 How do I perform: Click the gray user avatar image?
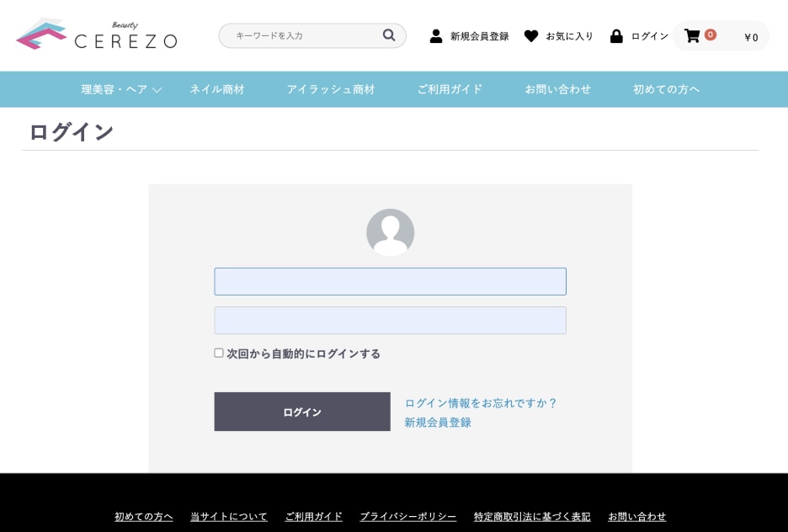click(x=391, y=232)
